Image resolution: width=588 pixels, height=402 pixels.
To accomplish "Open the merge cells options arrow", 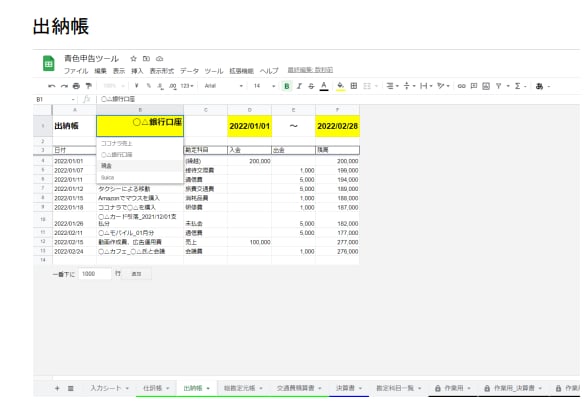I will tap(376, 86).
